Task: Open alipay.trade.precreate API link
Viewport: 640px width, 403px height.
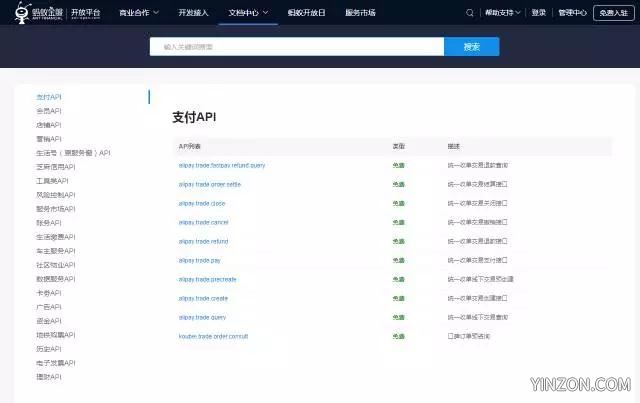Action: 207,279
